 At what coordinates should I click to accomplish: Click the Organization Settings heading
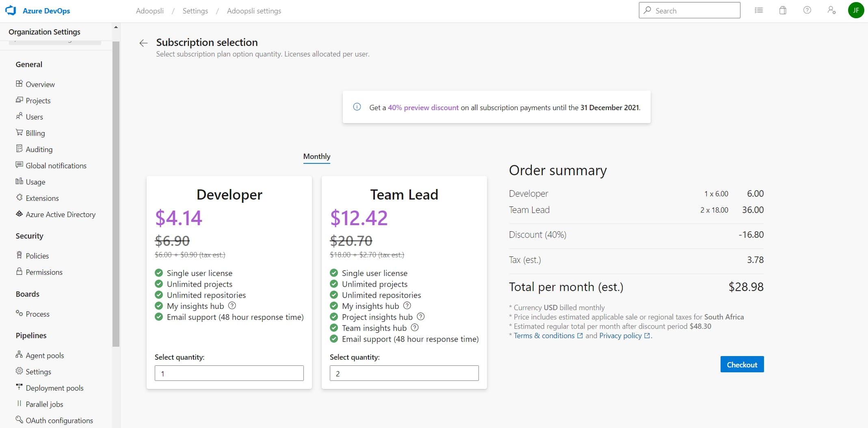pyautogui.click(x=44, y=32)
